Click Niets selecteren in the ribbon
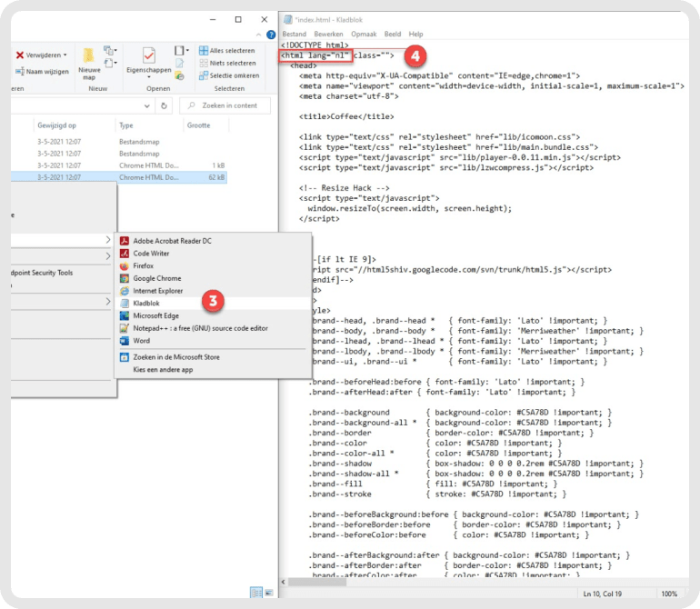Screen dimensions: 700x609 [233, 63]
